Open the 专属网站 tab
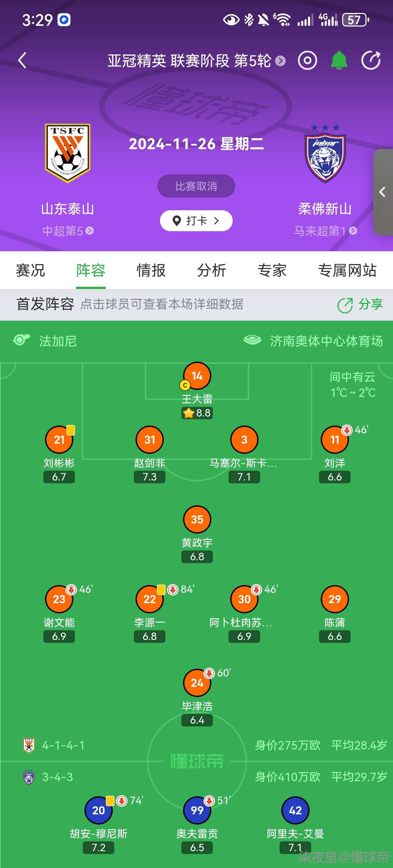The image size is (393, 868). (x=347, y=270)
